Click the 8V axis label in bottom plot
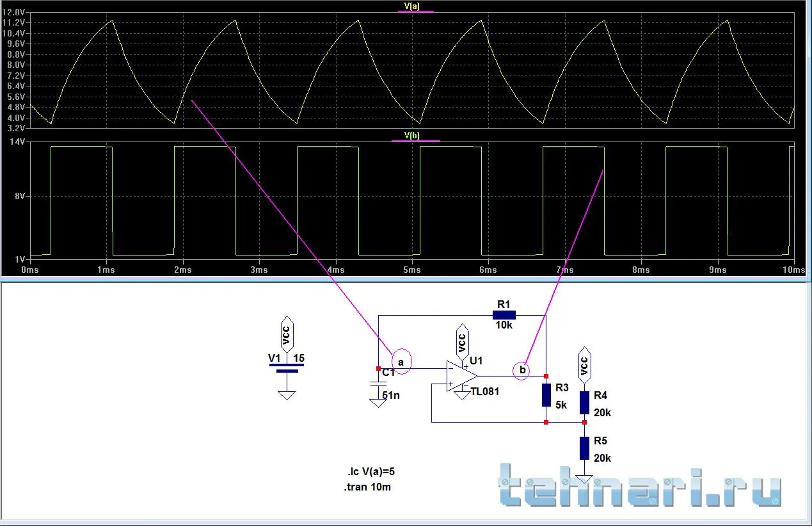812x527 pixels. pyautogui.click(x=19, y=196)
